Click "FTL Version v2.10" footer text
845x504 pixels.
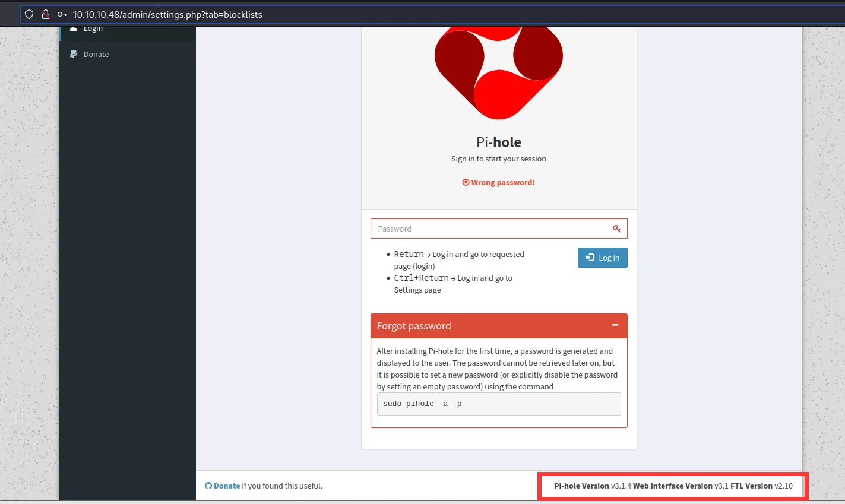click(762, 486)
